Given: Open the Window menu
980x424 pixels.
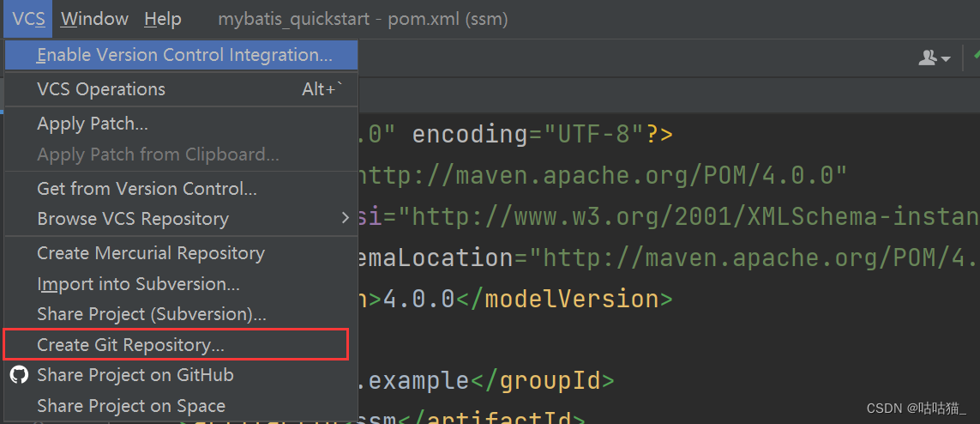Looking at the screenshot, I should click(x=94, y=20).
